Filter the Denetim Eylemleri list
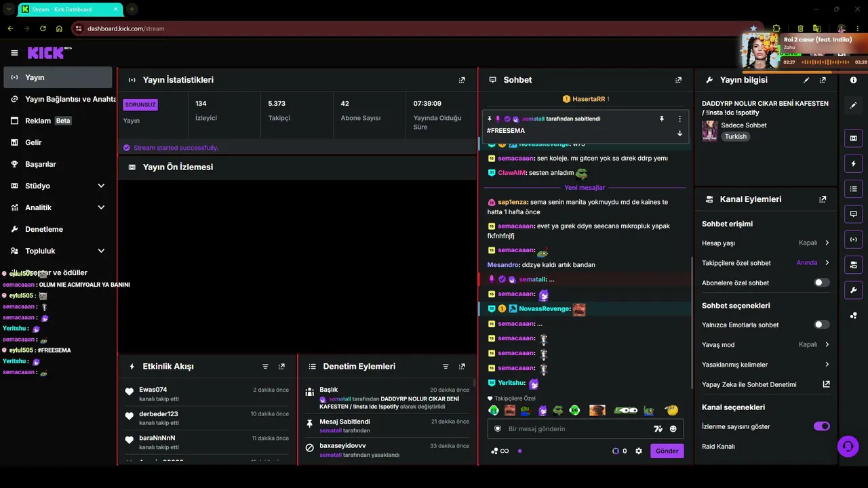868x488 pixels. click(x=446, y=366)
